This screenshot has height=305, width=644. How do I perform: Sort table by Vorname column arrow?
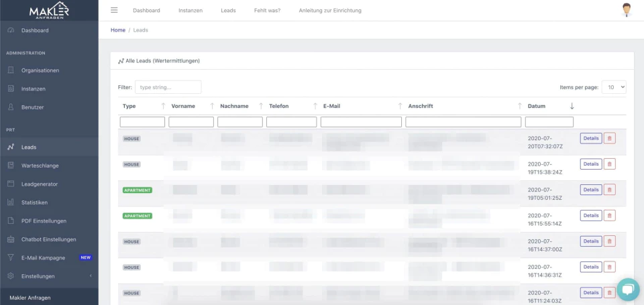click(x=212, y=106)
